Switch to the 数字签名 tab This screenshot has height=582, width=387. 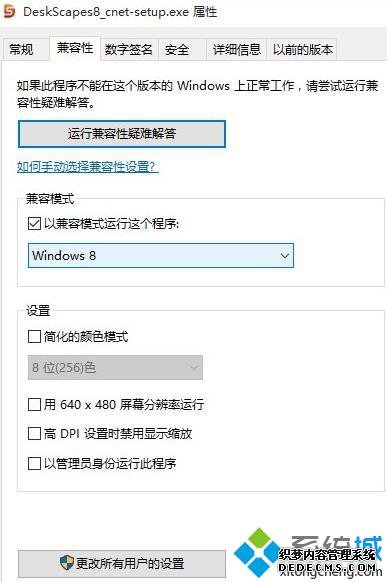tap(128, 49)
